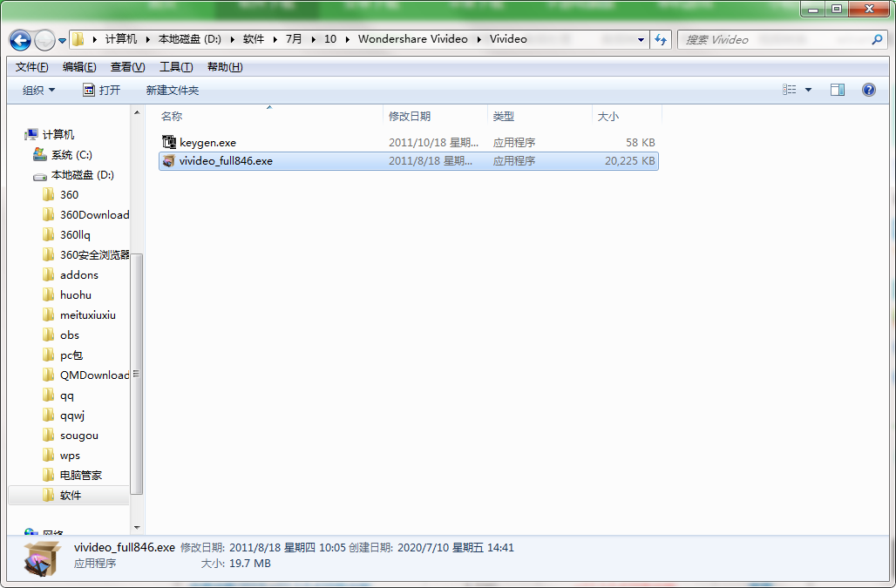Refresh the folder view using refresh icon
This screenshot has height=588, width=896.
[x=661, y=39]
